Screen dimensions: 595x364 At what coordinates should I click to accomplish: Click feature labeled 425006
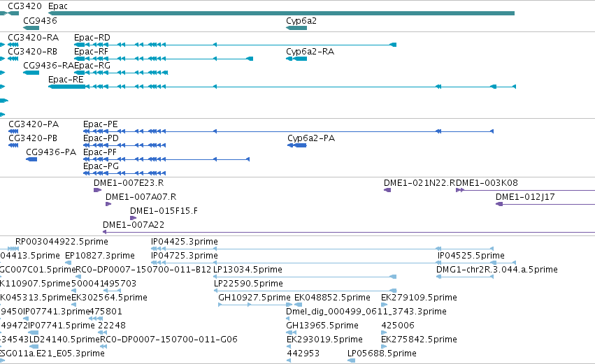tap(384, 333)
